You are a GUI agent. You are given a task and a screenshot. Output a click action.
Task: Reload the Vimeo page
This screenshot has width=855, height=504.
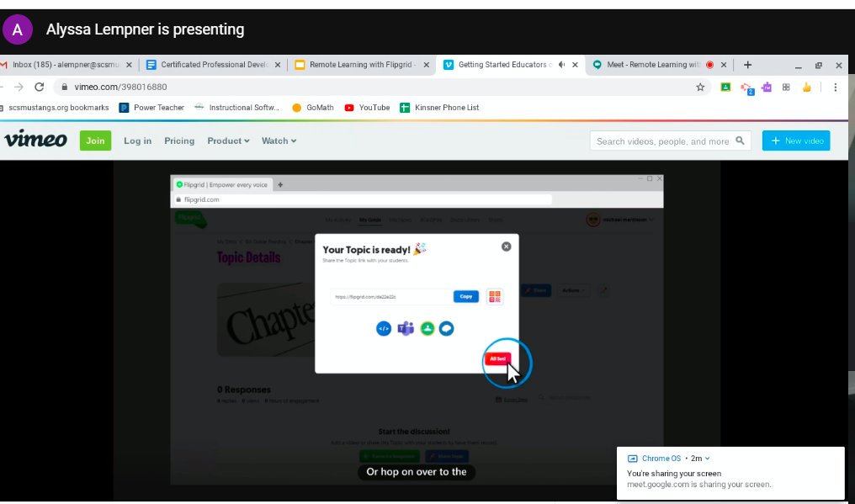click(x=40, y=87)
